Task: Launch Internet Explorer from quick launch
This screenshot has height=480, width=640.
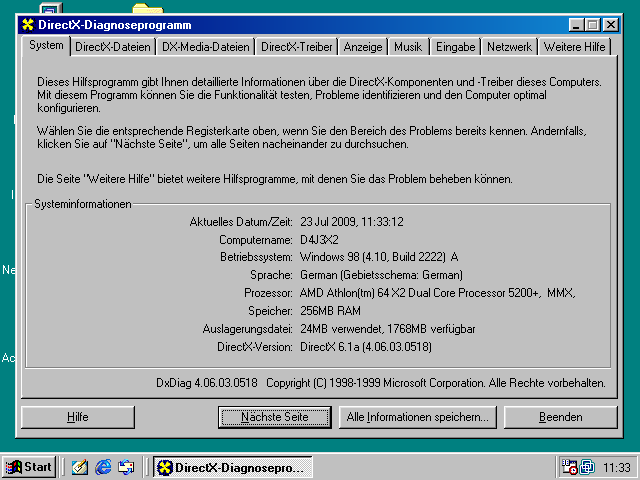Action: point(103,467)
